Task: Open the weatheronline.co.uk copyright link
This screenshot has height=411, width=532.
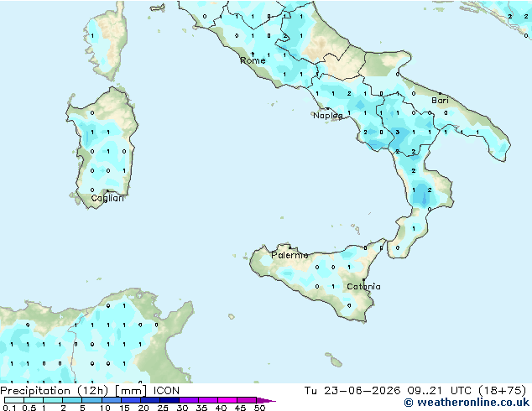Action: (467, 403)
